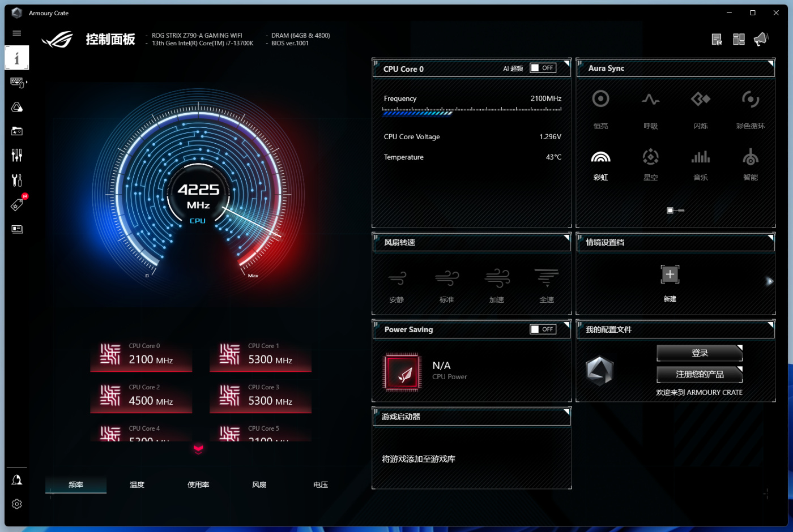Click the Aura Sync page indicator slider
This screenshot has width=793, height=532.
(676, 211)
